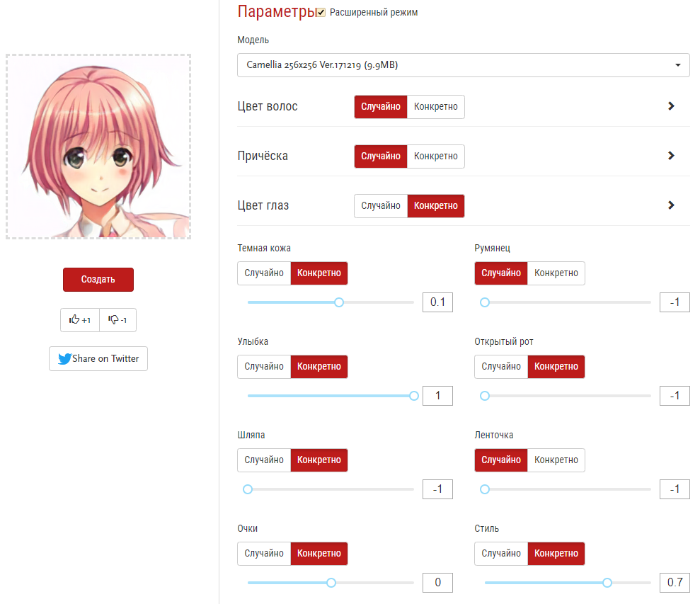Image resolution: width=700 pixels, height=604 pixels.
Task: Click the Параметры heading
Action: [276, 11]
